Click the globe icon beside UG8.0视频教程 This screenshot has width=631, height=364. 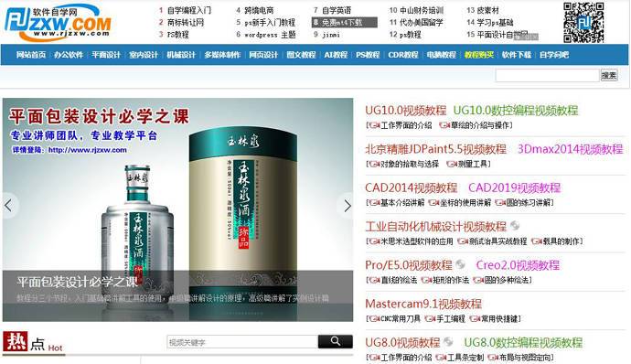tap(448, 342)
